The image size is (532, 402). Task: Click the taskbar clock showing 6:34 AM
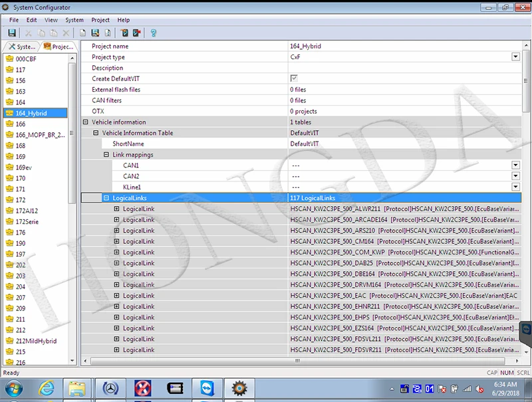(x=505, y=389)
